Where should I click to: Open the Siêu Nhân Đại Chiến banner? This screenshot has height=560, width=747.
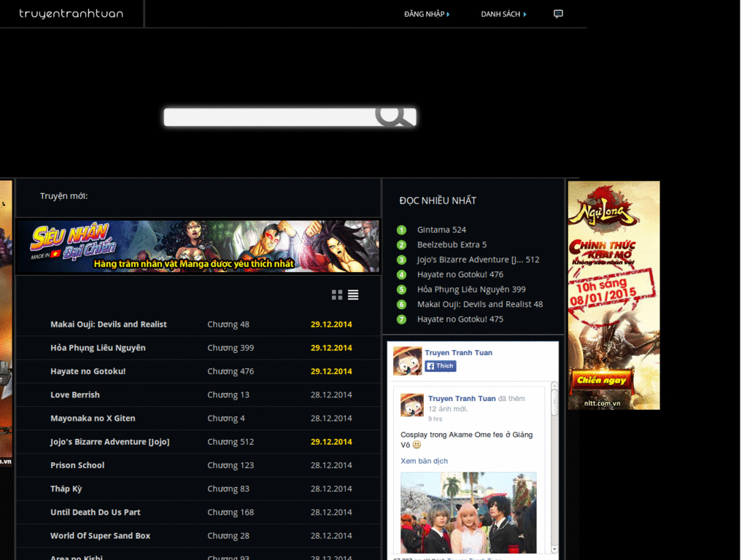click(x=198, y=246)
